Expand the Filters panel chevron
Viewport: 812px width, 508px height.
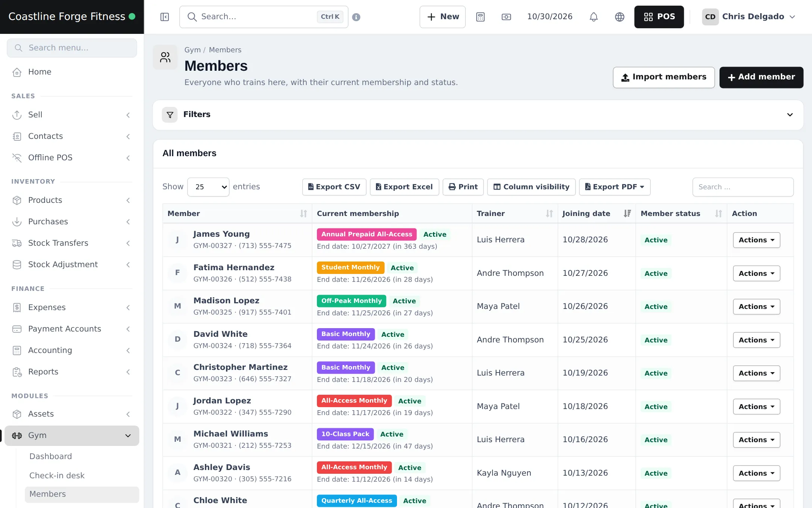point(790,115)
